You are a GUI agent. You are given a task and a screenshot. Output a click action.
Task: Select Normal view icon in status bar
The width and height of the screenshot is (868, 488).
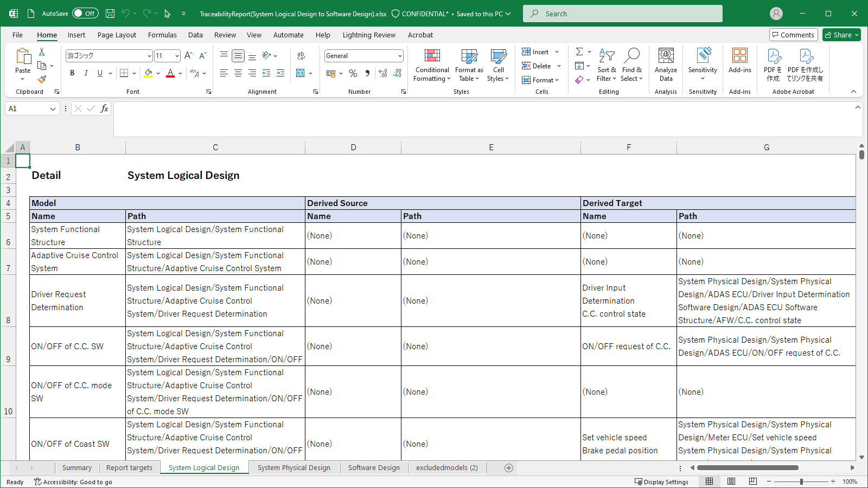coord(710,481)
